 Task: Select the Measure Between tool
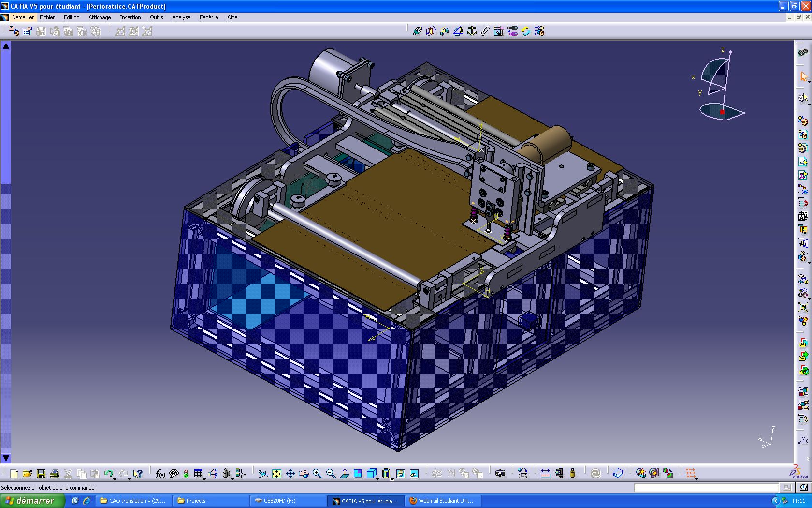click(545, 473)
